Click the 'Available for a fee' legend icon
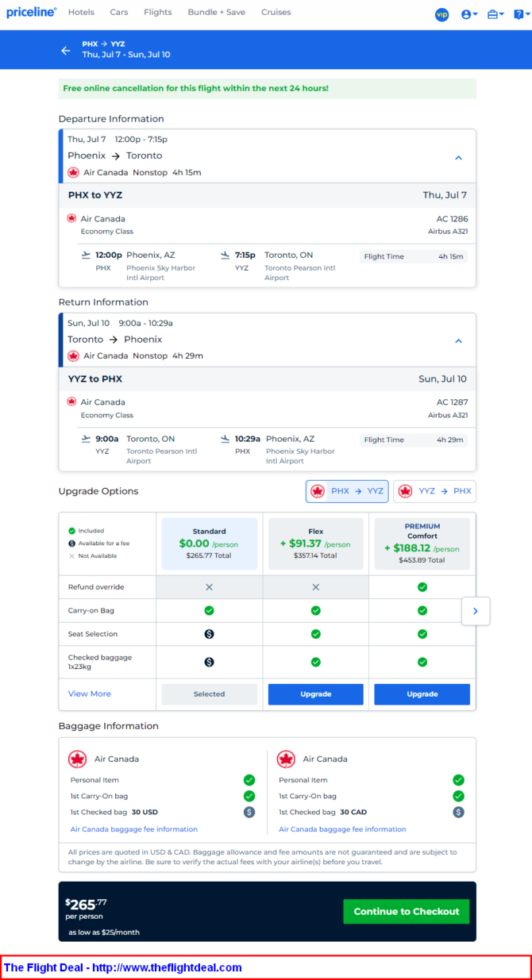This screenshot has width=532, height=980. coord(71,544)
